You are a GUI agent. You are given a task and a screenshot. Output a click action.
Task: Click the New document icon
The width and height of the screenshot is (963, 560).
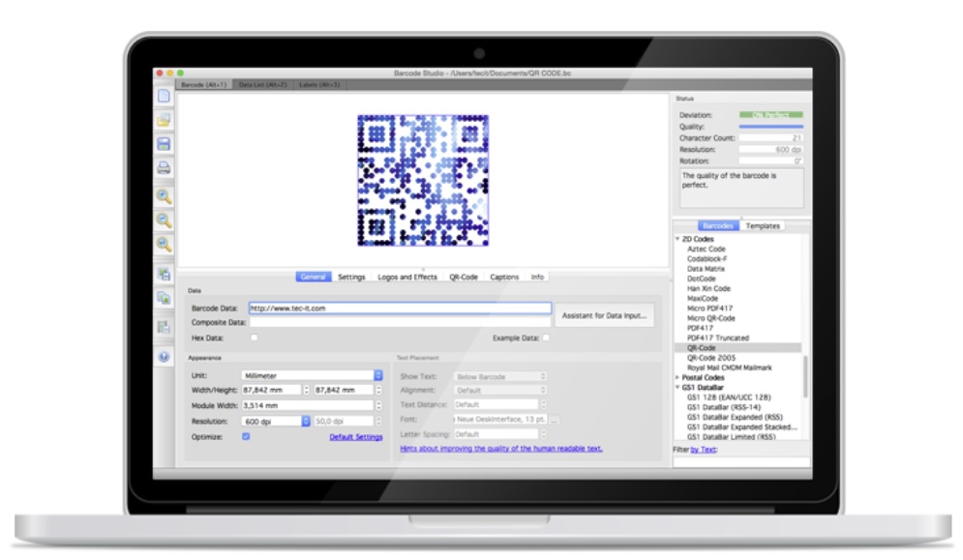[164, 96]
